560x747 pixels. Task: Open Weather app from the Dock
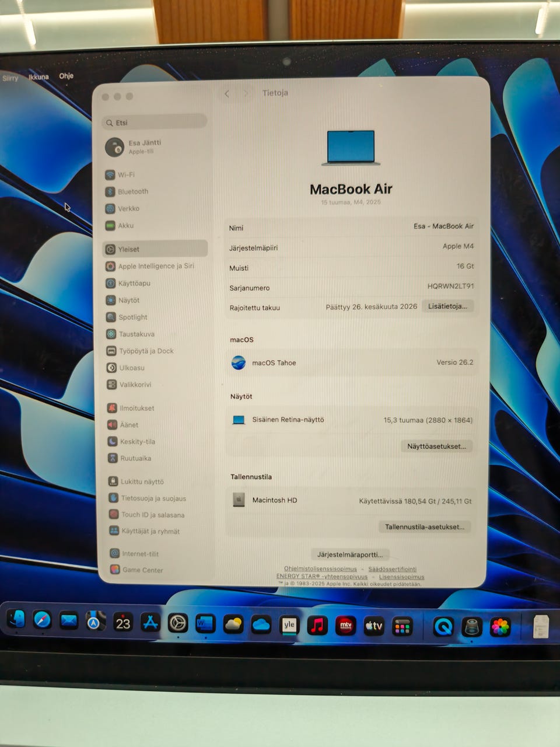pos(233,625)
